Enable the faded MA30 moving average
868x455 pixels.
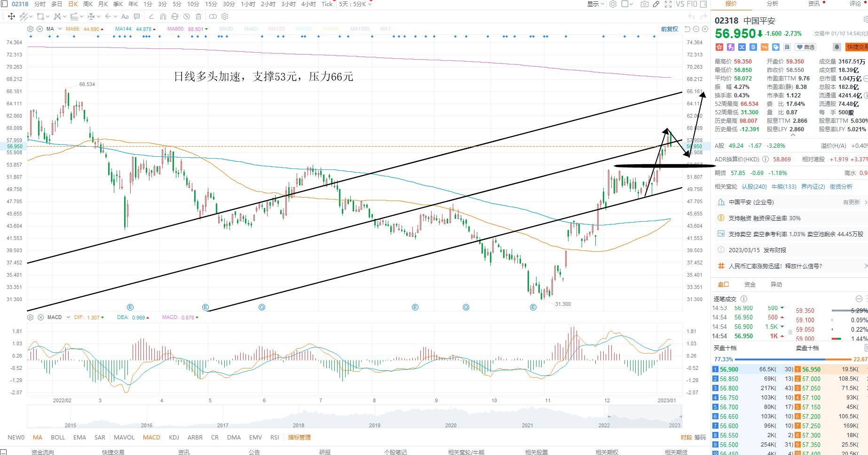pos(226,29)
